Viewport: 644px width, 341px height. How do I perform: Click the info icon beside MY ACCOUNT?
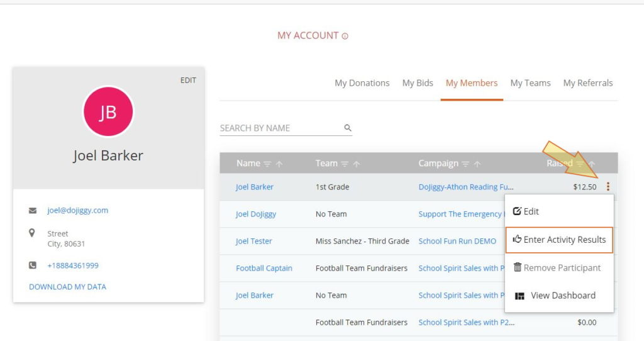coord(345,36)
